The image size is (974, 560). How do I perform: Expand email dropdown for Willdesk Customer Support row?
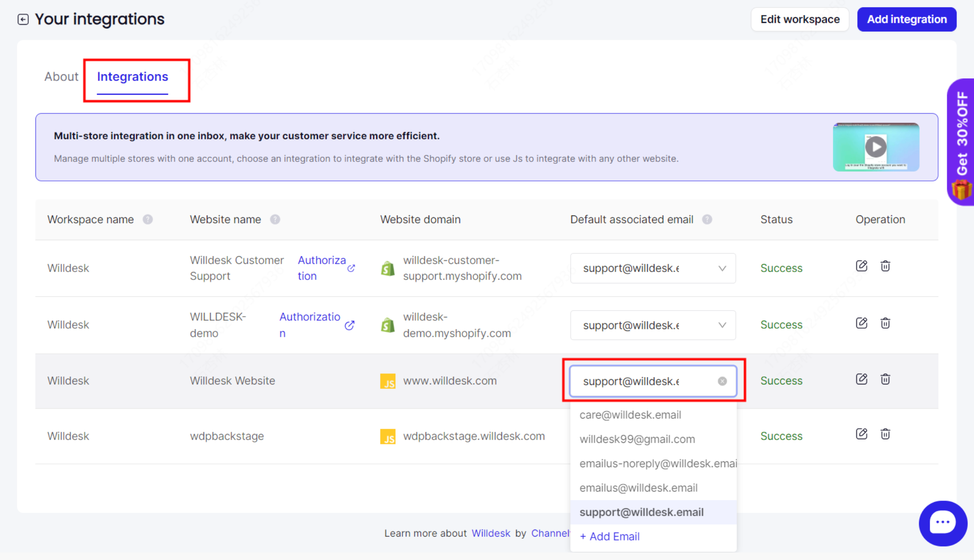pos(653,268)
